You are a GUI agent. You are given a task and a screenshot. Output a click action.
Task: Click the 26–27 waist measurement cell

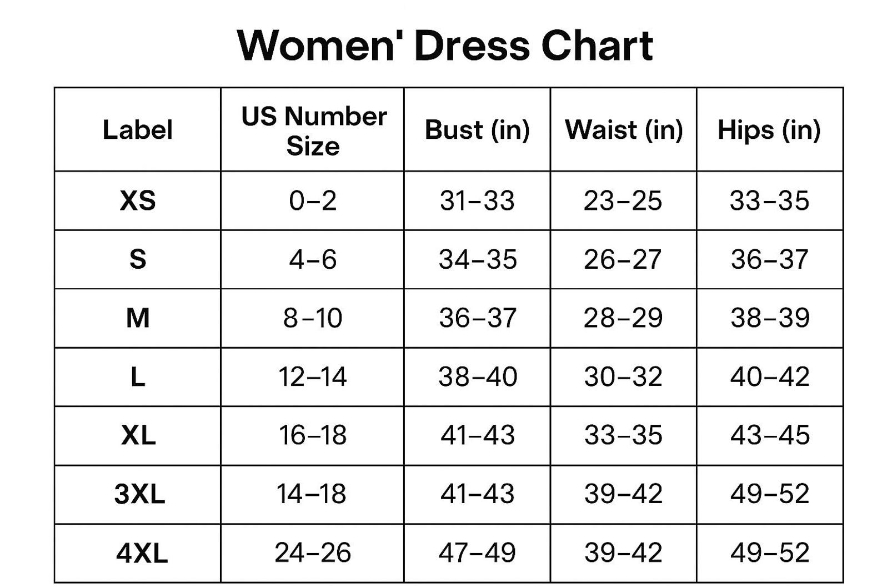(624, 259)
